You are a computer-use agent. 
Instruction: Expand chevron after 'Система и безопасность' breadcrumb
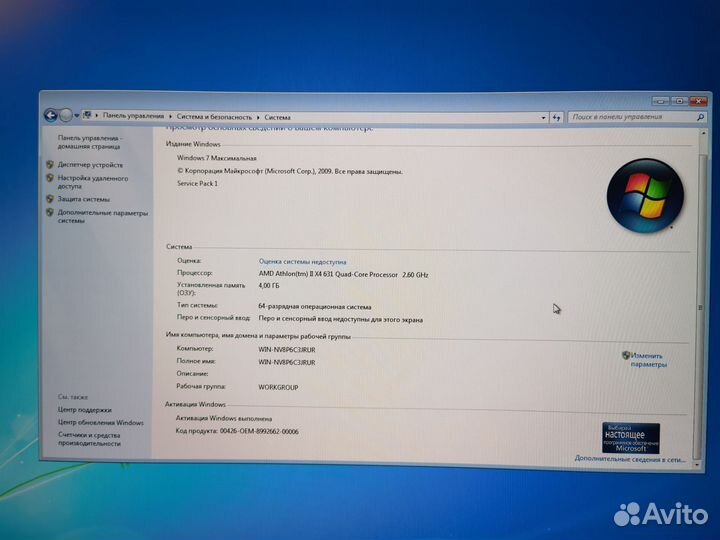[x=258, y=118]
